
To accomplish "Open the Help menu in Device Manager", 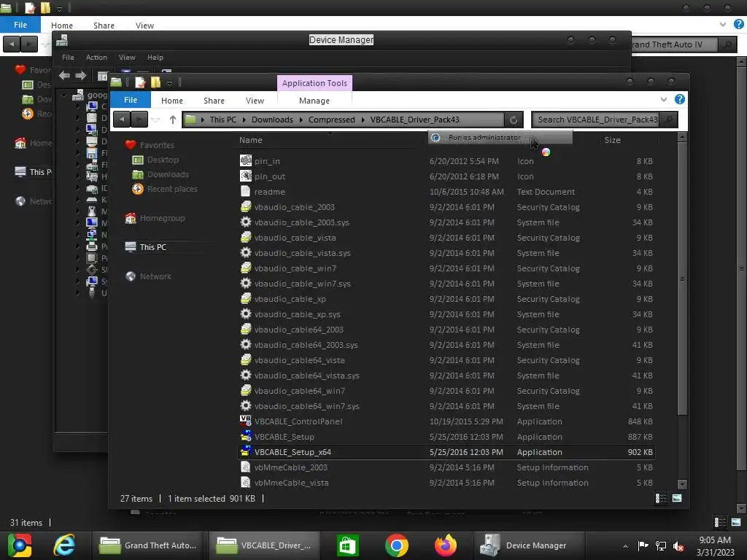I will pyautogui.click(x=155, y=57).
